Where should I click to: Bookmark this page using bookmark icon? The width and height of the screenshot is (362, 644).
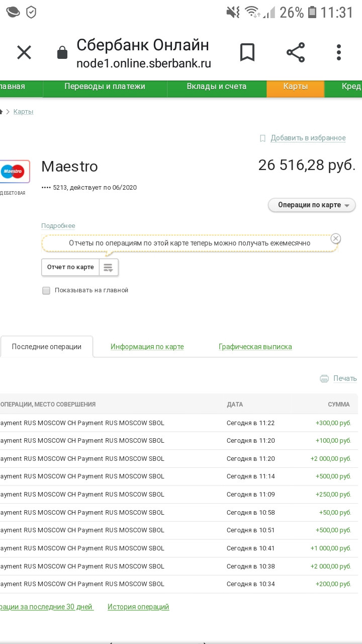(247, 52)
